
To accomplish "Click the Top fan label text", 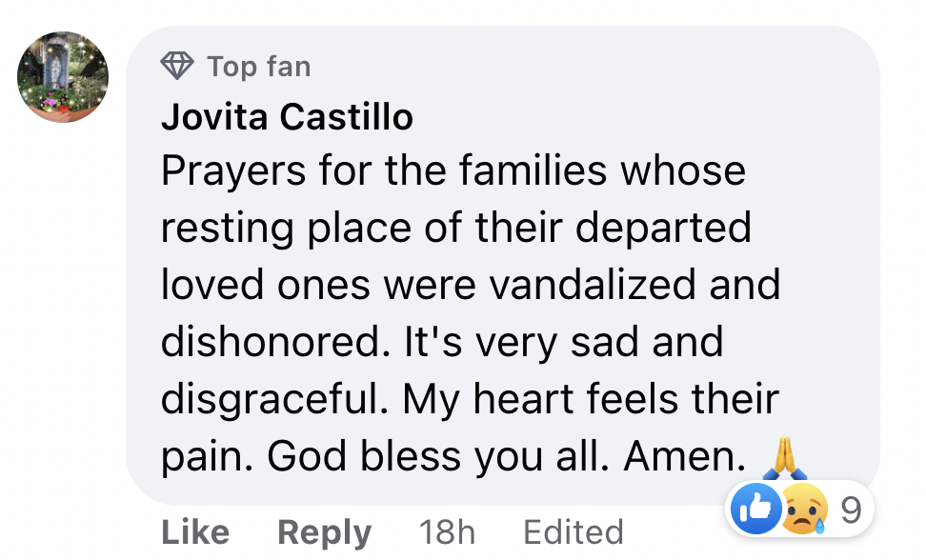I will (259, 67).
